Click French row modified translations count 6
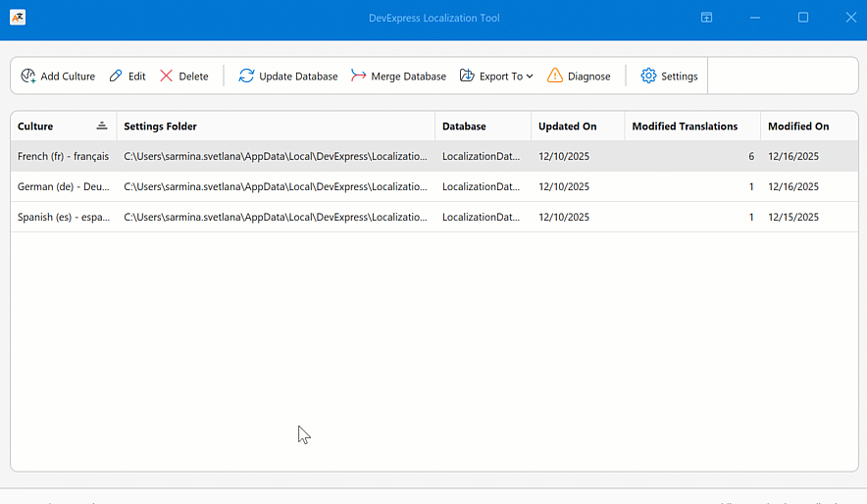 [751, 156]
